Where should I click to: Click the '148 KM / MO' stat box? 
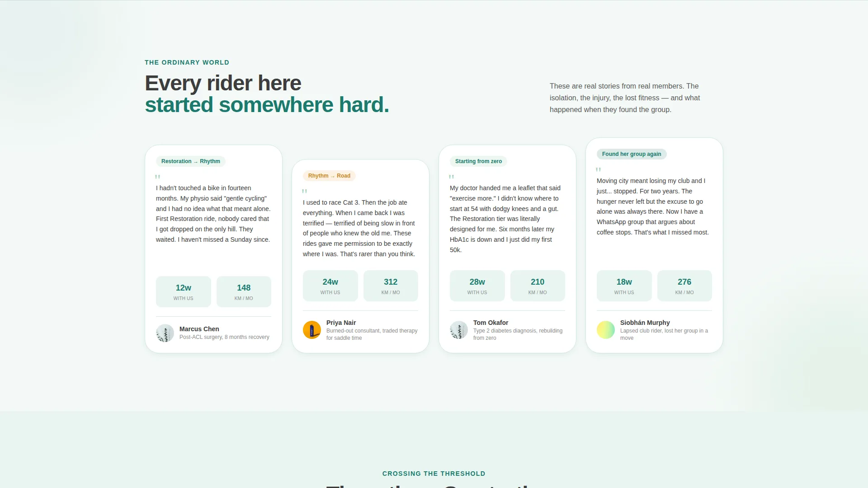tap(244, 292)
